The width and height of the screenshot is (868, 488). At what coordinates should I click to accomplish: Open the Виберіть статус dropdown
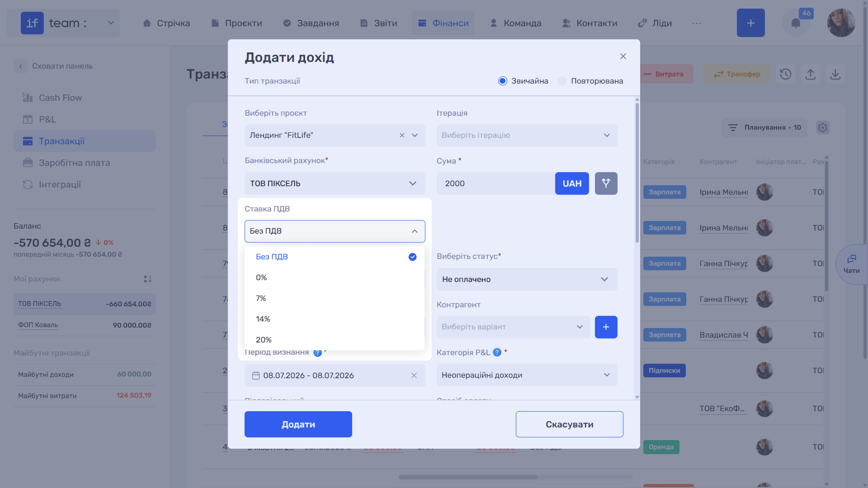click(x=527, y=279)
